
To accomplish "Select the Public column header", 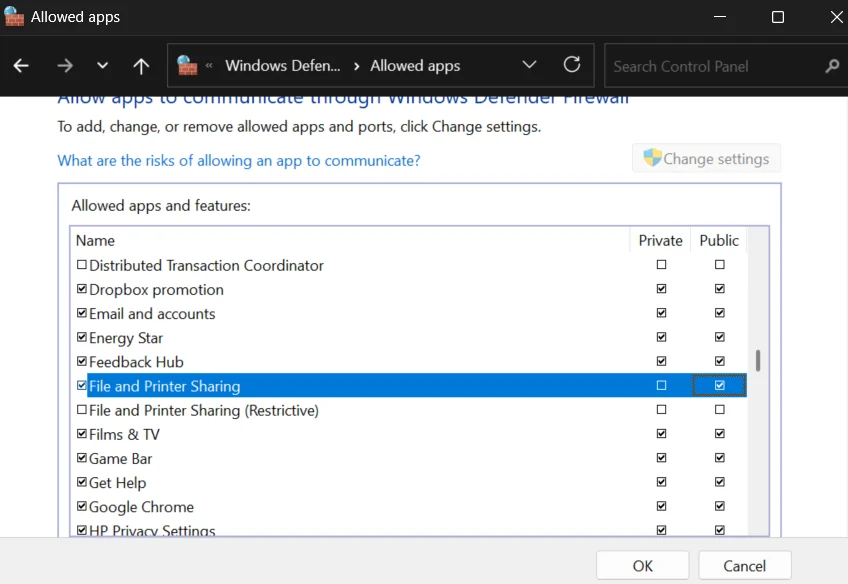I will point(719,240).
